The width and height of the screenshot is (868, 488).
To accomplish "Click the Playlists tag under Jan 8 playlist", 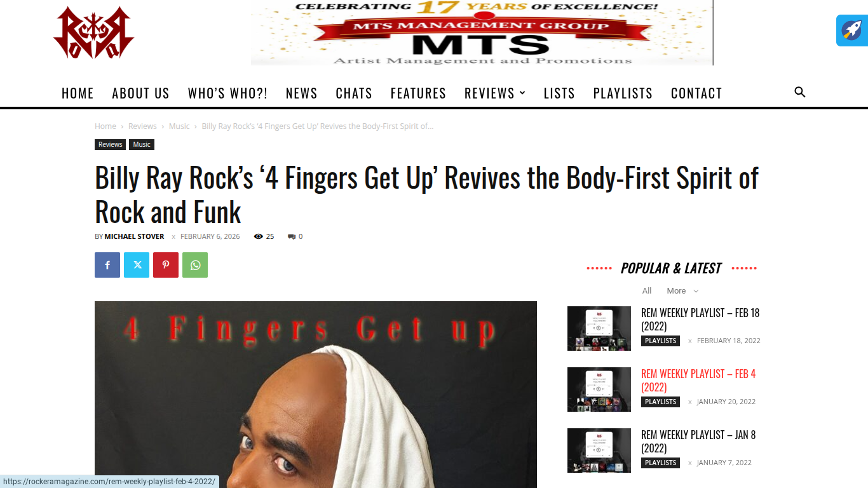I will 660,463.
